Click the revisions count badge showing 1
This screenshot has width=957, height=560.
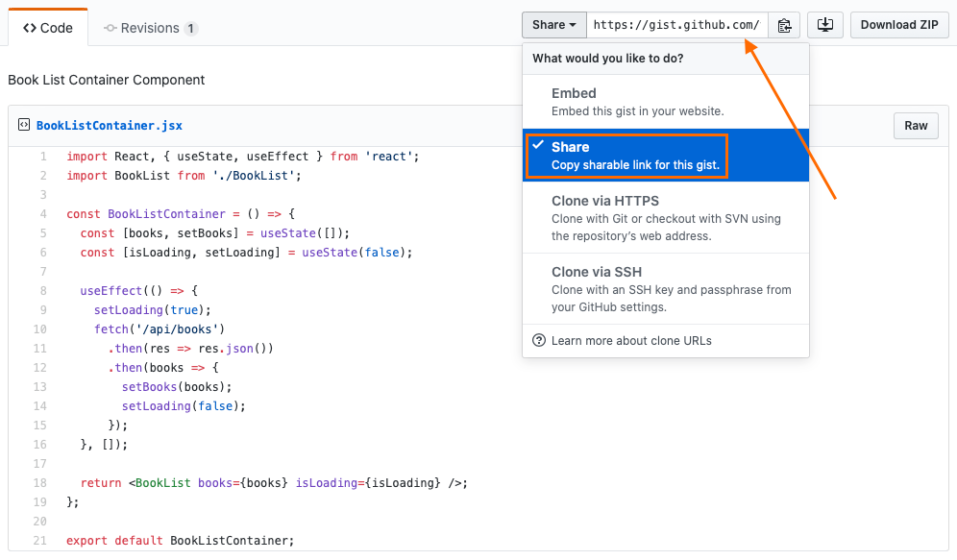pyautogui.click(x=191, y=28)
